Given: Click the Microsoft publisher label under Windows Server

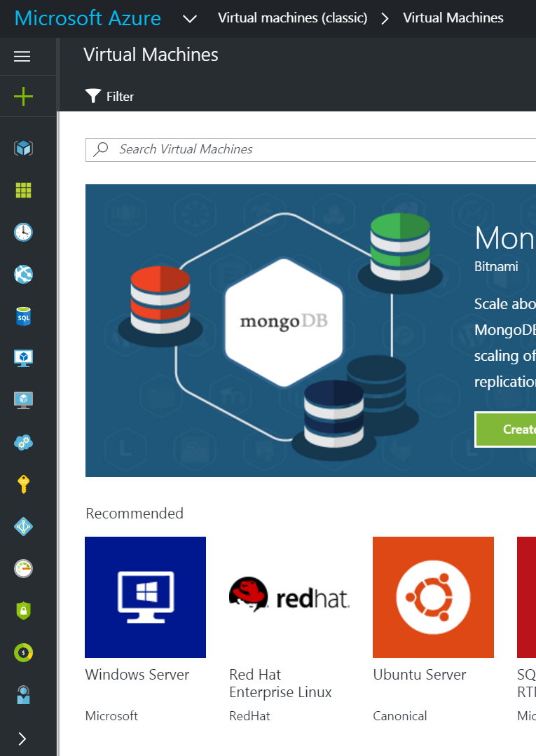Looking at the screenshot, I should click(111, 716).
